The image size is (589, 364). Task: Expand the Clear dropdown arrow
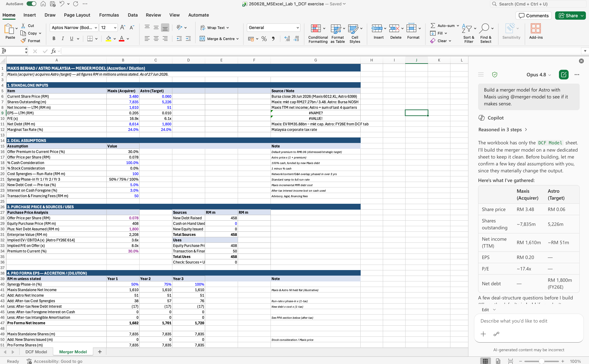(450, 41)
